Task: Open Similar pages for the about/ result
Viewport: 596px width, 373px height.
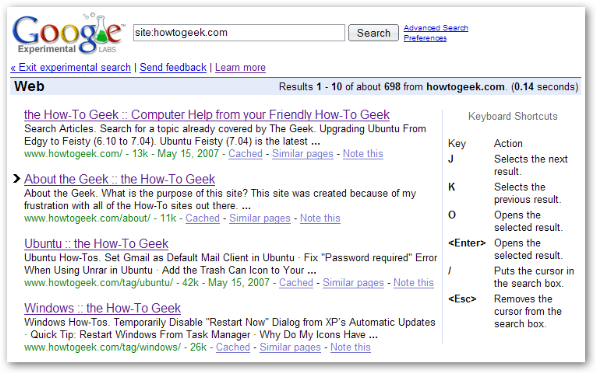Action: 260,218
